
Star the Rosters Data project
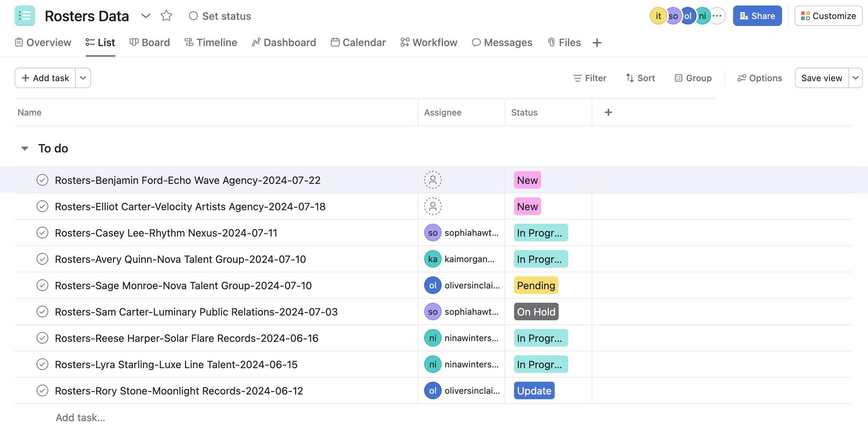click(x=166, y=16)
